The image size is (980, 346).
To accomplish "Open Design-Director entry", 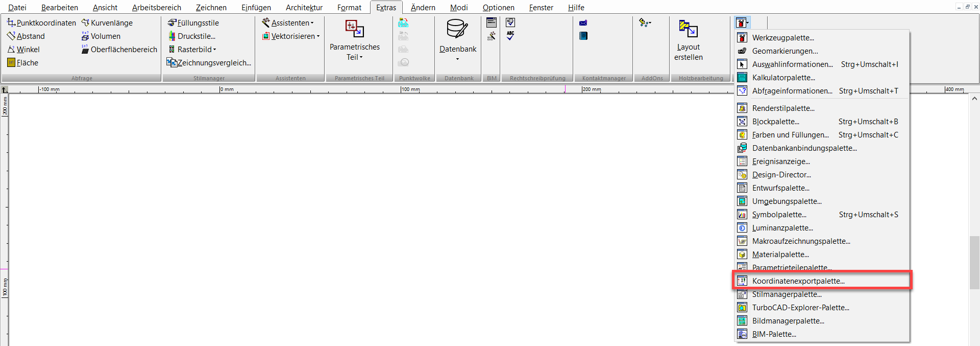I will pyautogui.click(x=822, y=175).
